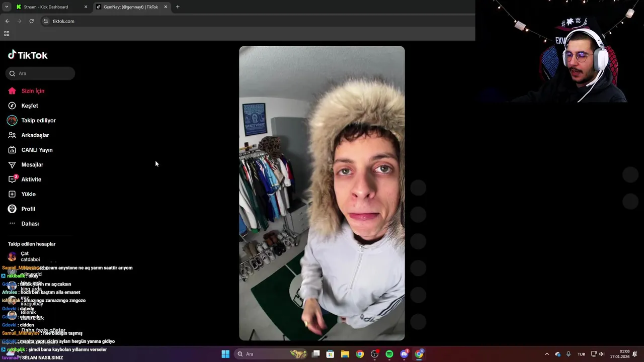Open the Windows Start menu
644x362 pixels.
coord(225,354)
